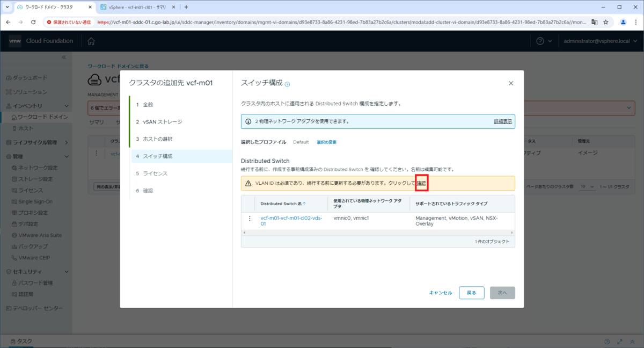Click the 確認 link in the VLAN warning
The image size is (644, 348).
tap(421, 183)
